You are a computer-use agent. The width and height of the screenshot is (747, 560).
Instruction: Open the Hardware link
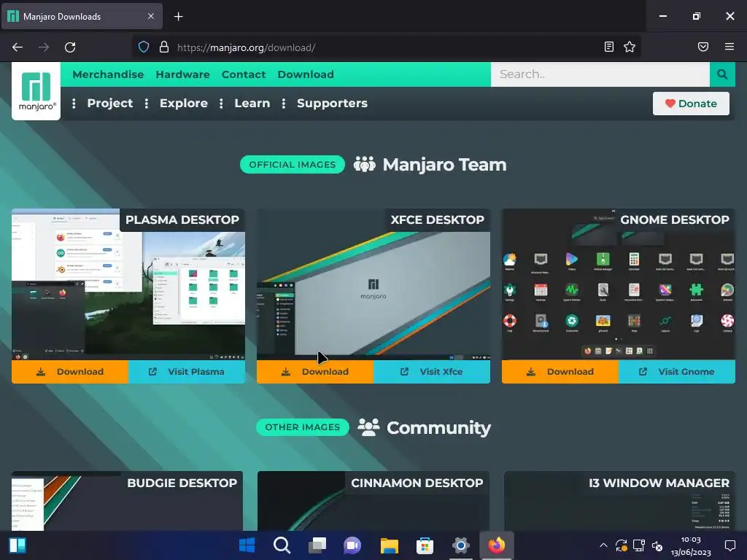(x=183, y=74)
